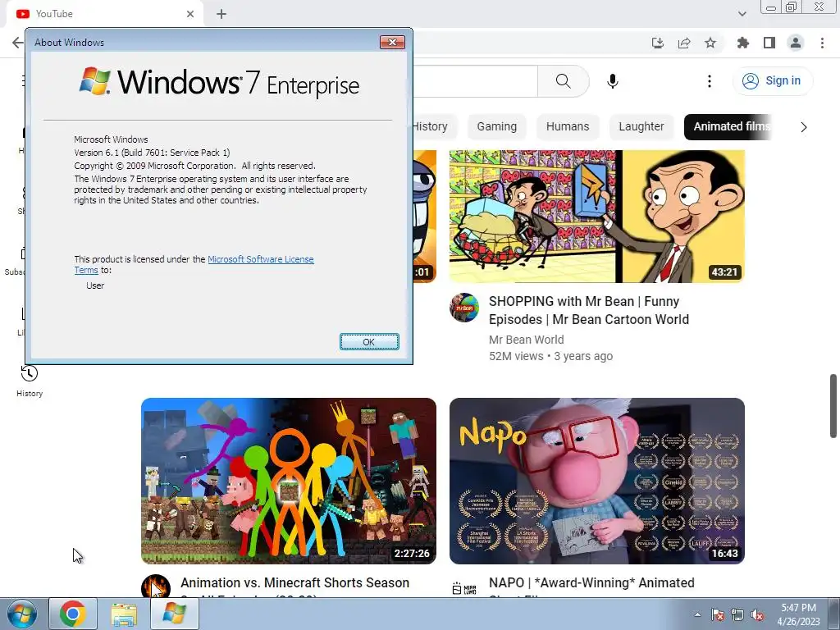Select the Gaming filter chip
840x630 pixels.
point(496,127)
